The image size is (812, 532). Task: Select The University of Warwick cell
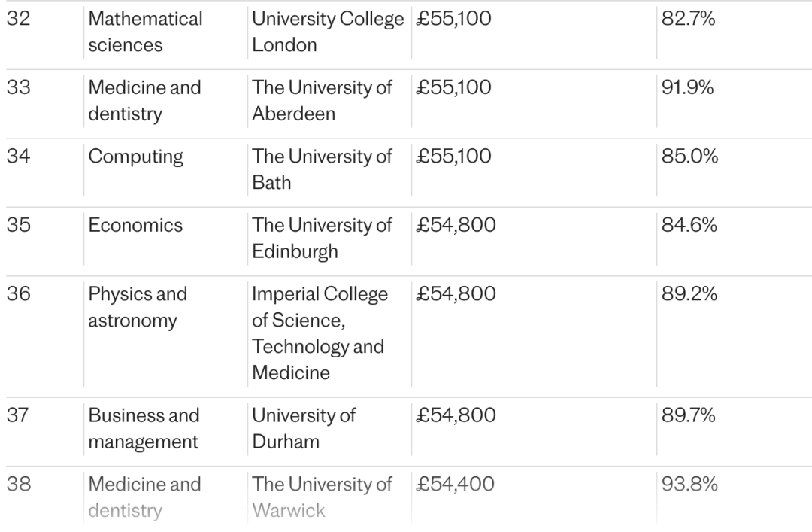pos(322,497)
